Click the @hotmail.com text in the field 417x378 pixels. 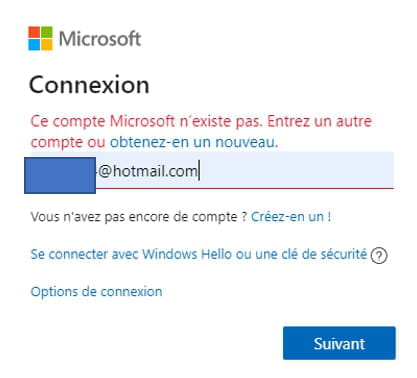point(148,171)
